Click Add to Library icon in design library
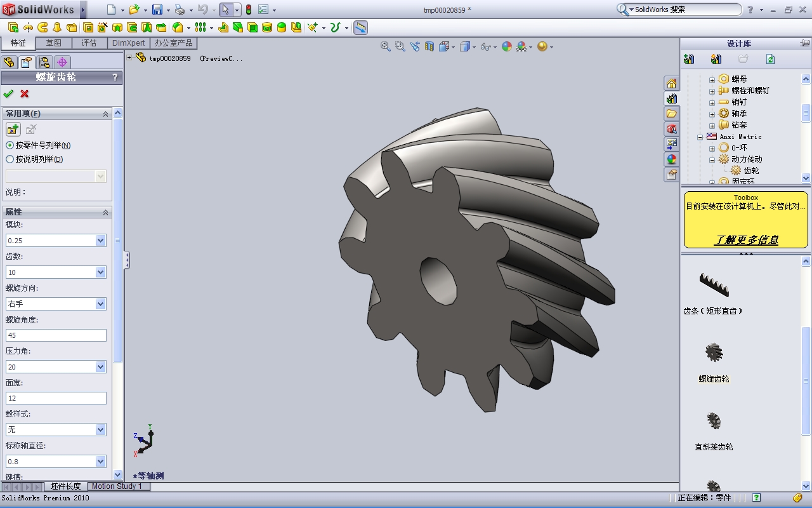The height and width of the screenshot is (508, 812). pos(689,59)
